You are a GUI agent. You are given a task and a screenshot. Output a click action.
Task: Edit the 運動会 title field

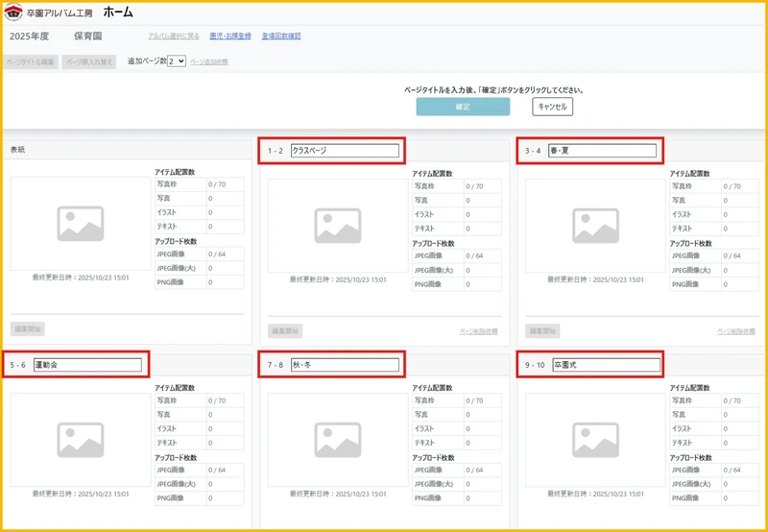point(87,365)
